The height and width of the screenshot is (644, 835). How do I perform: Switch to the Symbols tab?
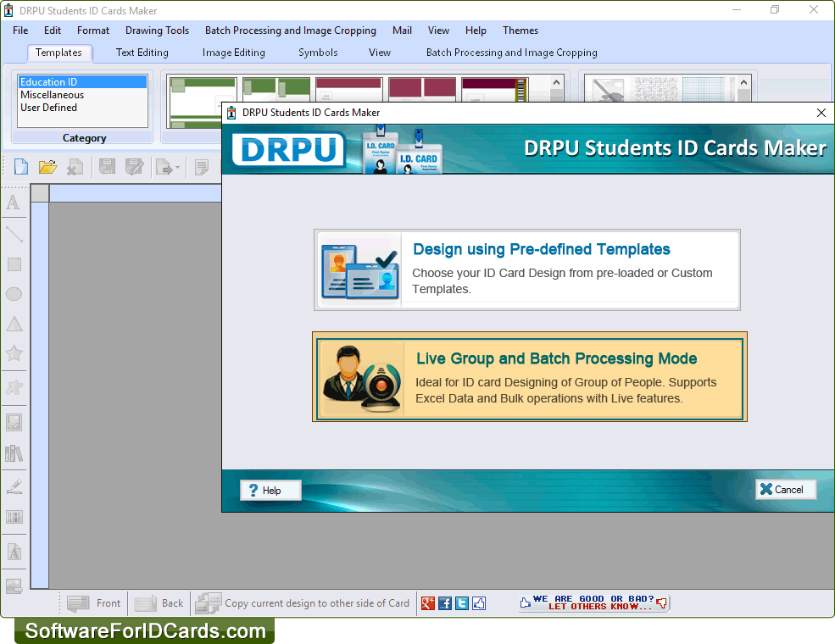point(318,53)
